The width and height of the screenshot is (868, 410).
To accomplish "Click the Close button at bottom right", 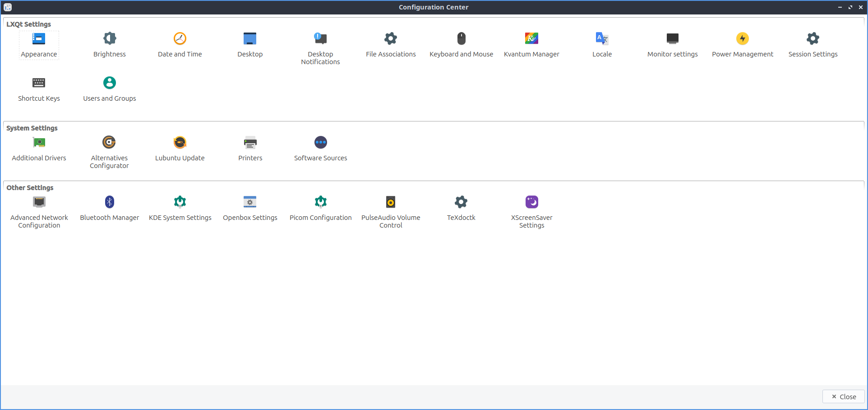I will (843, 396).
